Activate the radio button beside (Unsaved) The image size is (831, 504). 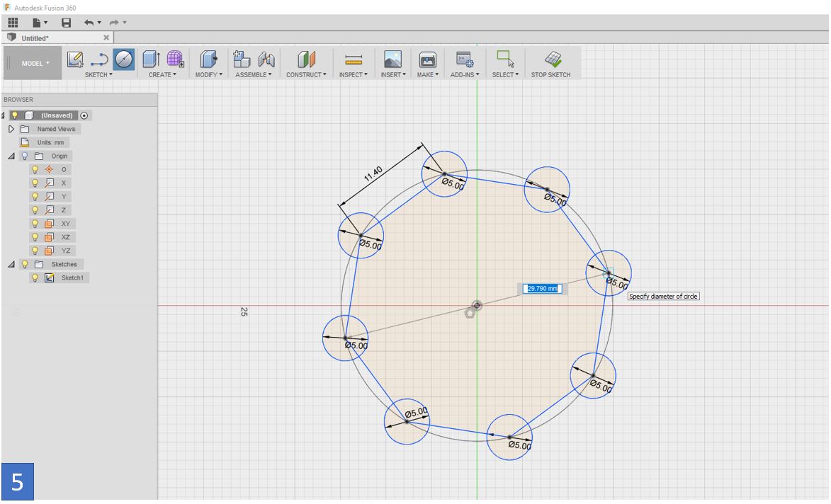(84, 115)
